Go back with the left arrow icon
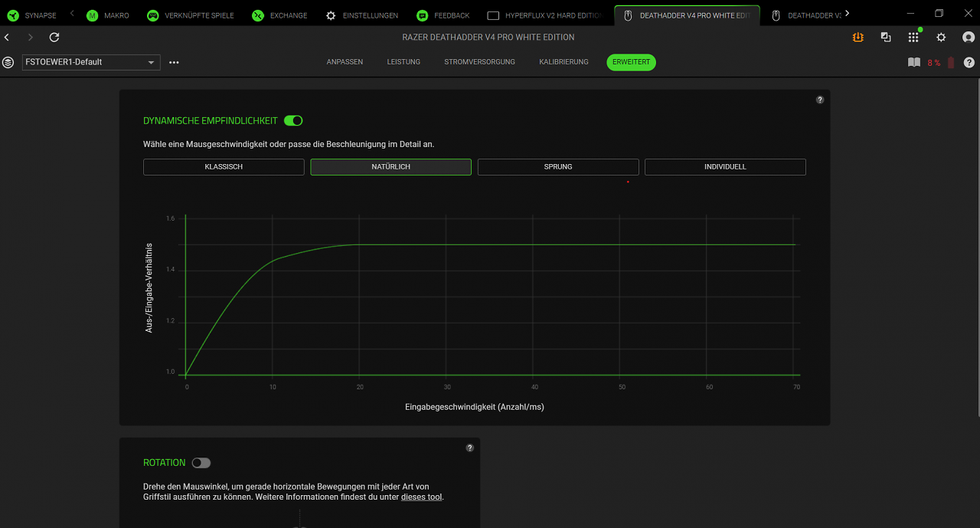The width and height of the screenshot is (980, 528). 7,37
